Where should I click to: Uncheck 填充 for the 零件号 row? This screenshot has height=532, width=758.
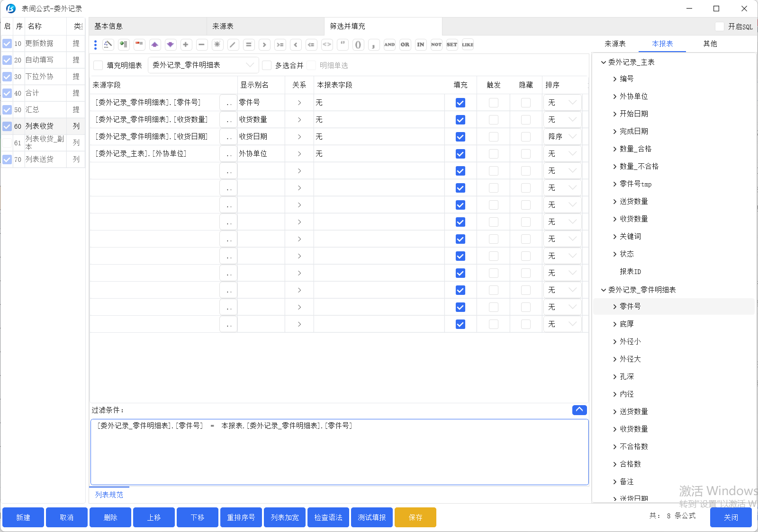(x=460, y=103)
